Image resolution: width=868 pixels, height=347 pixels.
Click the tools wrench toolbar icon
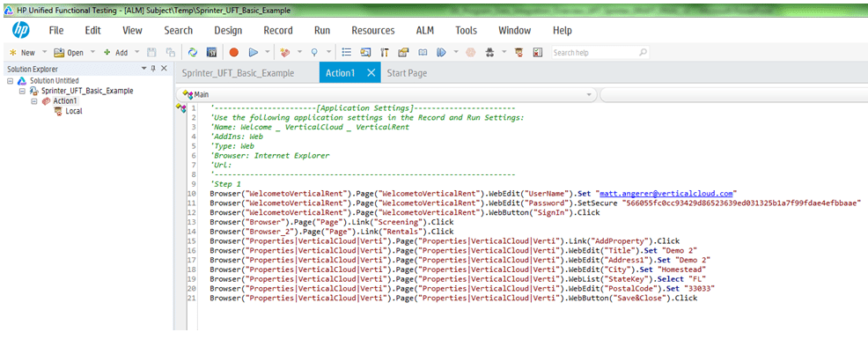[384, 53]
